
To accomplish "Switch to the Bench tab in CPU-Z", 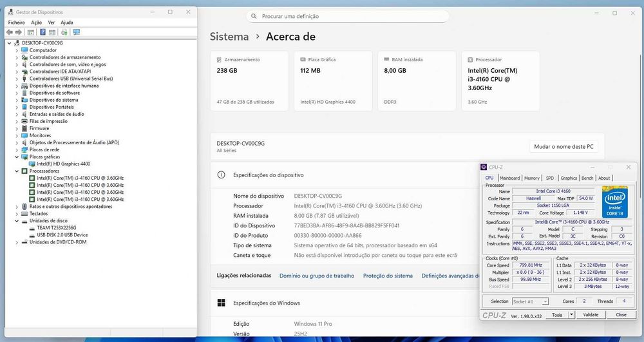I will tap(587, 178).
